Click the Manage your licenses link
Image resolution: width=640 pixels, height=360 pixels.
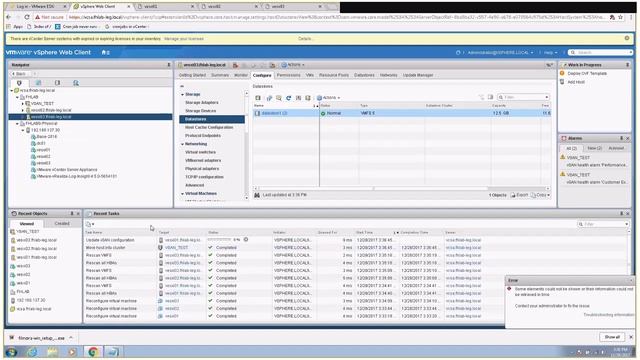tap(184, 39)
